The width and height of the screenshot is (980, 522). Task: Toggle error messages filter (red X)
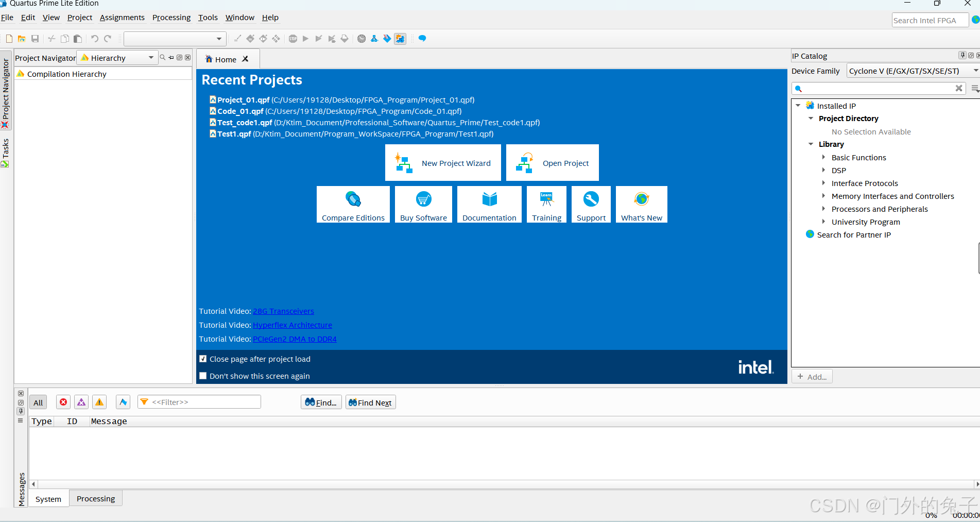click(63, 402)
